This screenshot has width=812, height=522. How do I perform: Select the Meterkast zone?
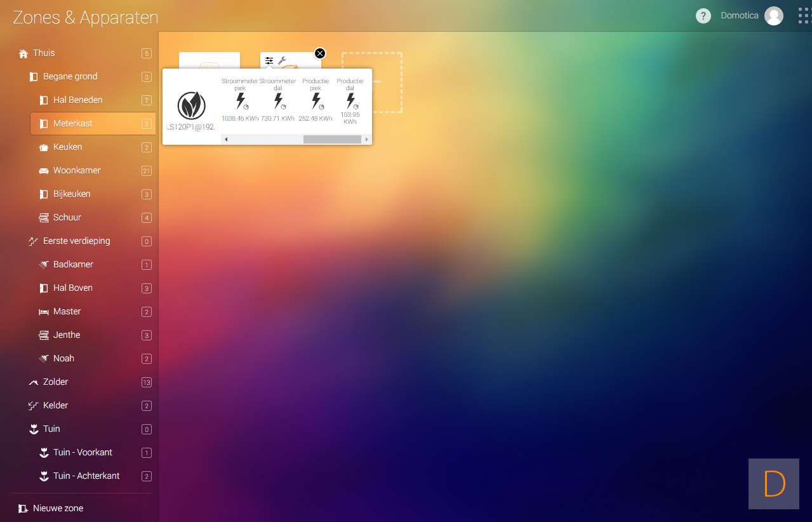click(93, 124)
